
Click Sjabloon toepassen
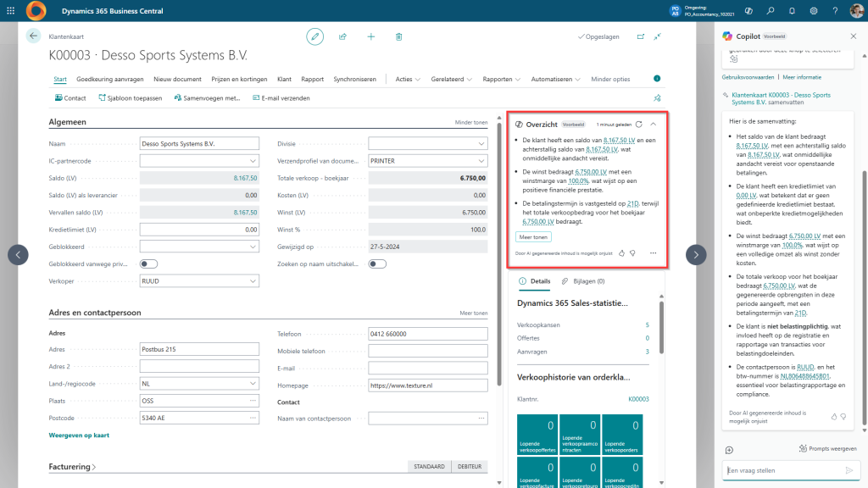tap(130, 98)
